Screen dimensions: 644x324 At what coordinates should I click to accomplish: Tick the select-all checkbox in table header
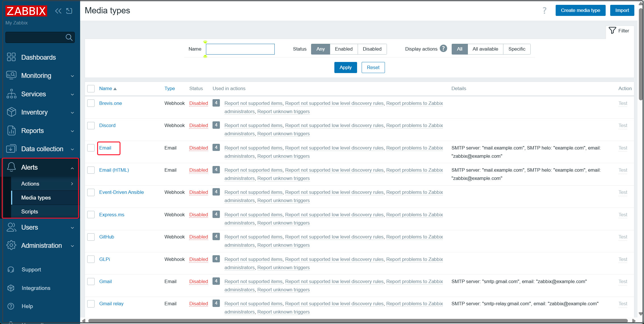(91, 88)
